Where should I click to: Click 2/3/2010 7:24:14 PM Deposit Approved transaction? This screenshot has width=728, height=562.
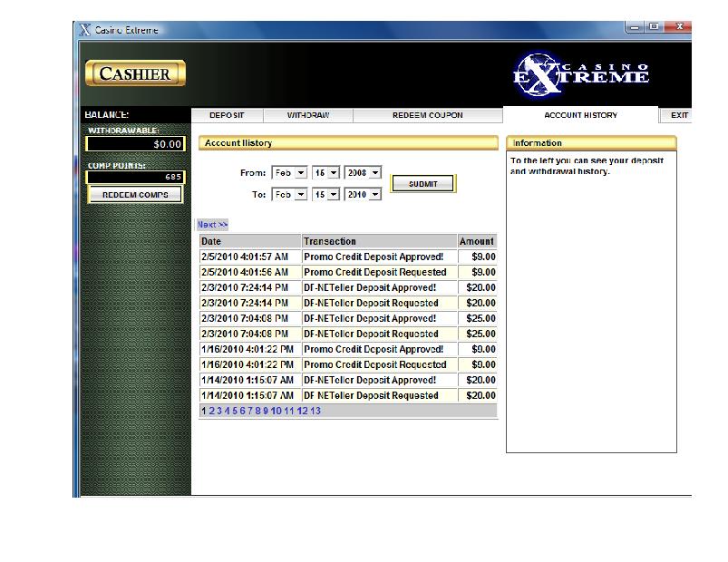point(379,287)
